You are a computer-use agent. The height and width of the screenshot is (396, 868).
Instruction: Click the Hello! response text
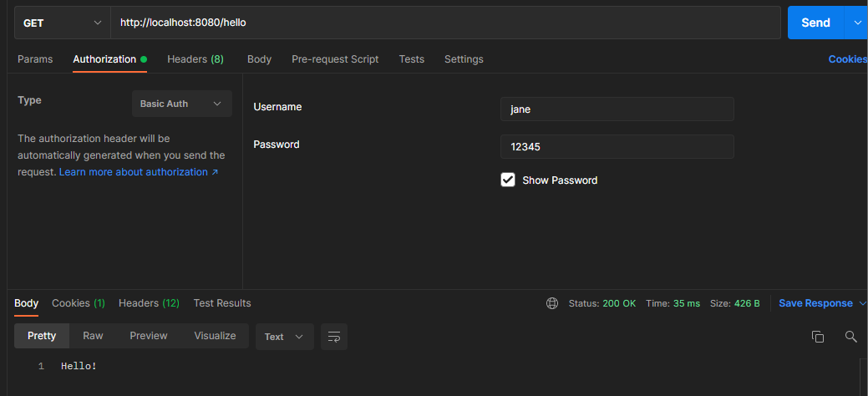79,366
